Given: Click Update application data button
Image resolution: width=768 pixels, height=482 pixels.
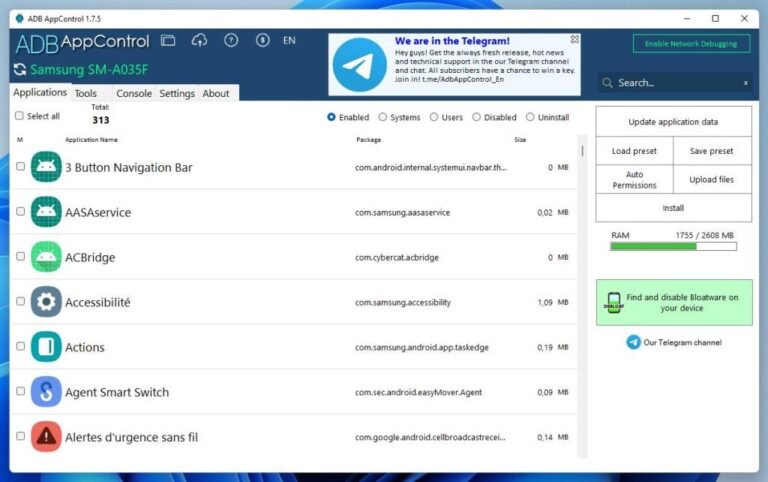Looking at the screenshot, I should pos(673,121).
